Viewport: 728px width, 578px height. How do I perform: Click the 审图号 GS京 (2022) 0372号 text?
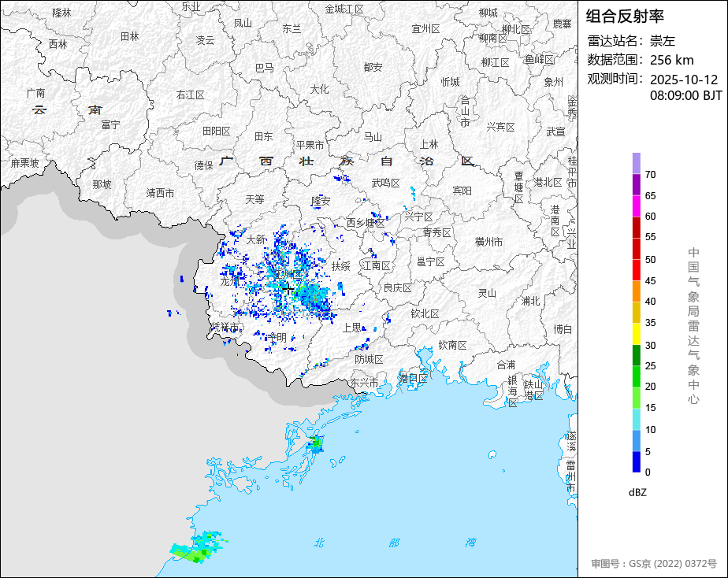pyautogui.click(x=654, y=564)
